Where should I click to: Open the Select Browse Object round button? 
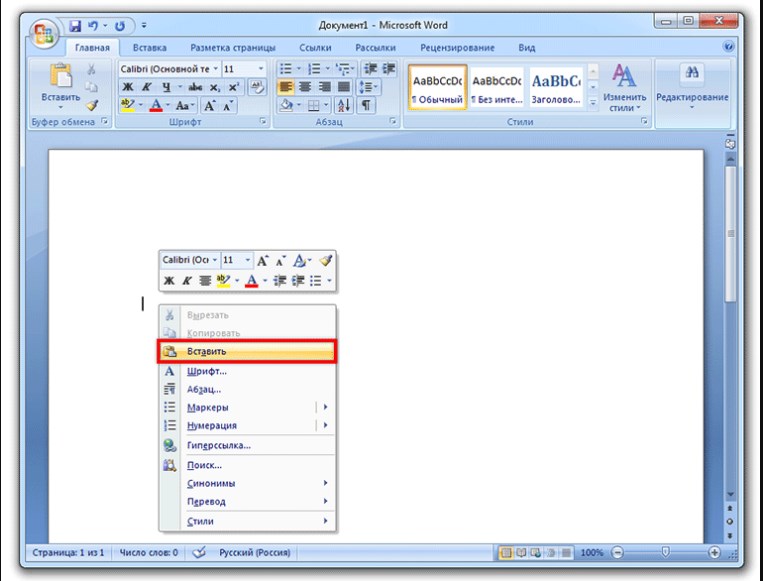tap(729, 521)
